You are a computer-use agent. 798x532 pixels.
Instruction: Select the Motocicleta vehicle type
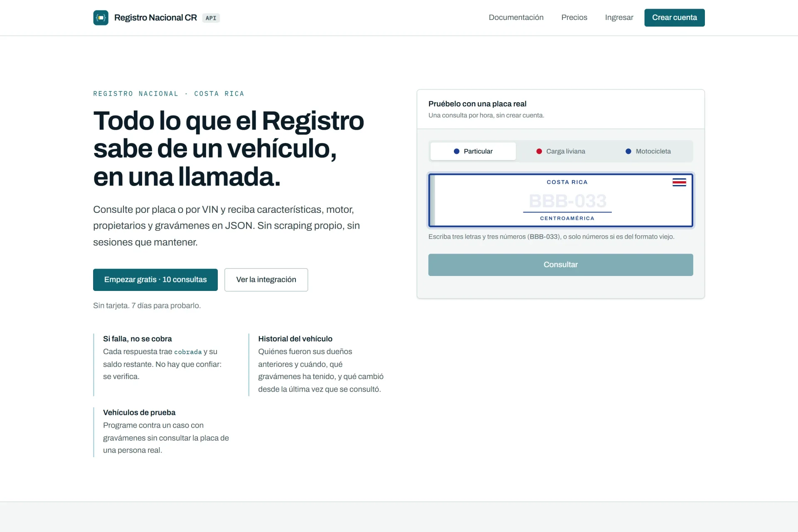click(648, 151)
